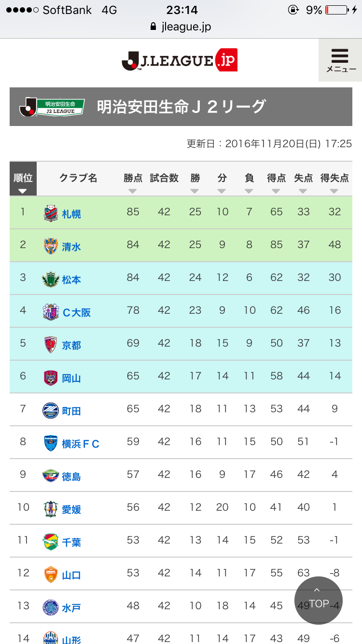Tap the C大阪 club emblem

(50, 311)
